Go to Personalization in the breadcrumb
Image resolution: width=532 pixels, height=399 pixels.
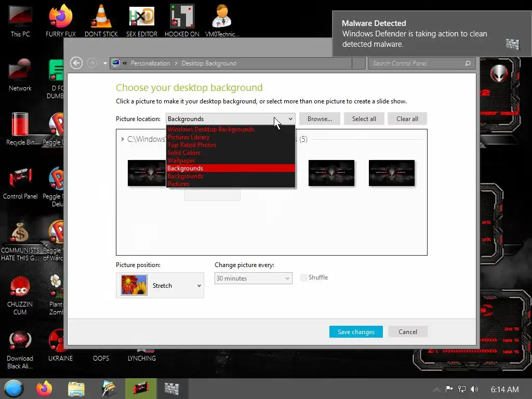[x=150, y=63]
